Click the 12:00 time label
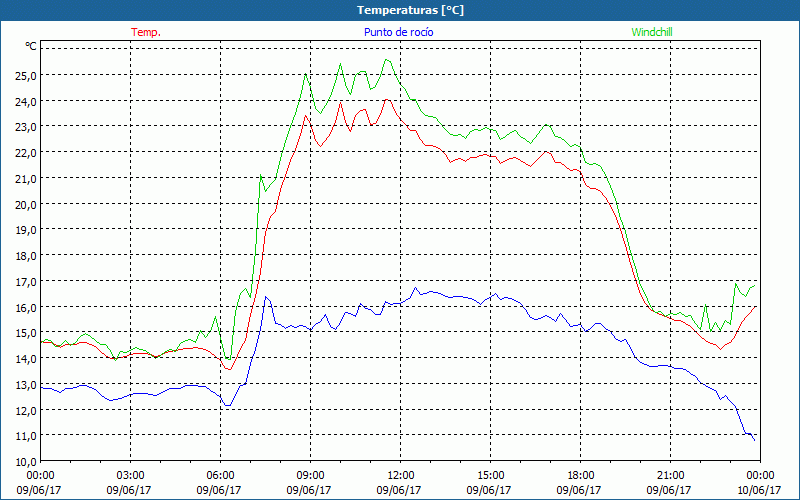This screenshot has height=500, width=800. (x=401, y=475)
